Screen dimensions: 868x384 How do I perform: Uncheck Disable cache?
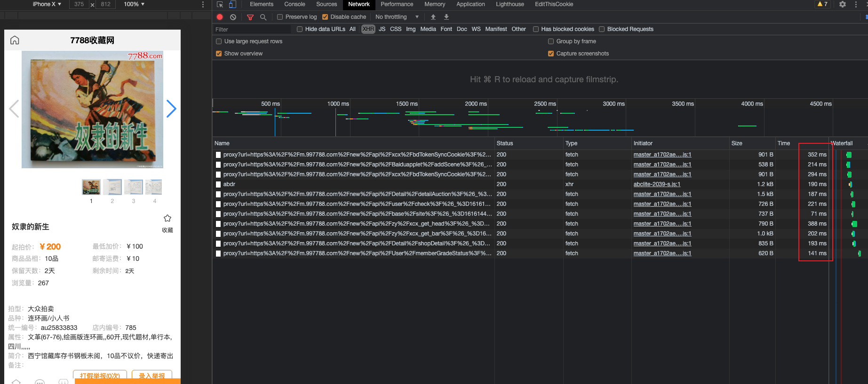click(325, 17)
